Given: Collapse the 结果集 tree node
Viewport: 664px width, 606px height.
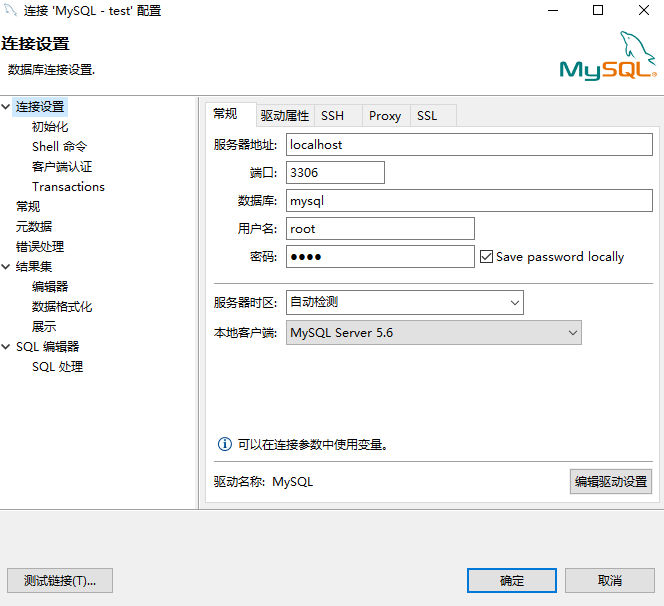Looking at the screenshot, I should click(6, 267).
